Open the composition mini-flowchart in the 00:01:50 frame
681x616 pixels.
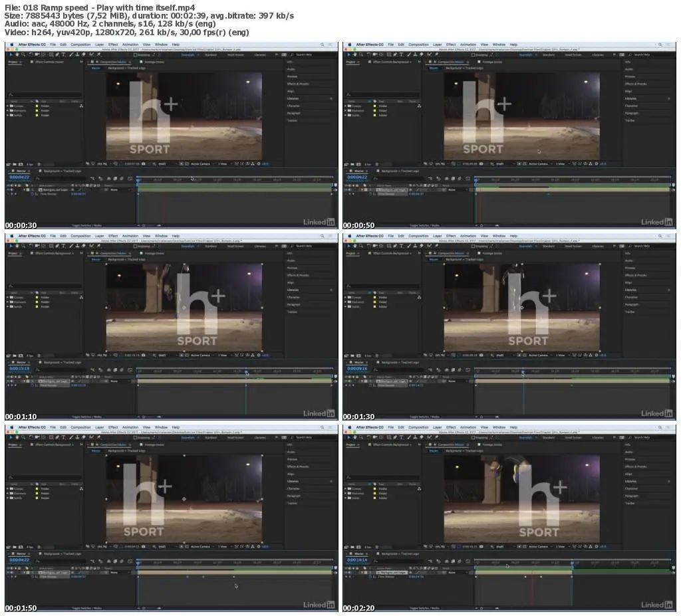[x=92, y=562]
